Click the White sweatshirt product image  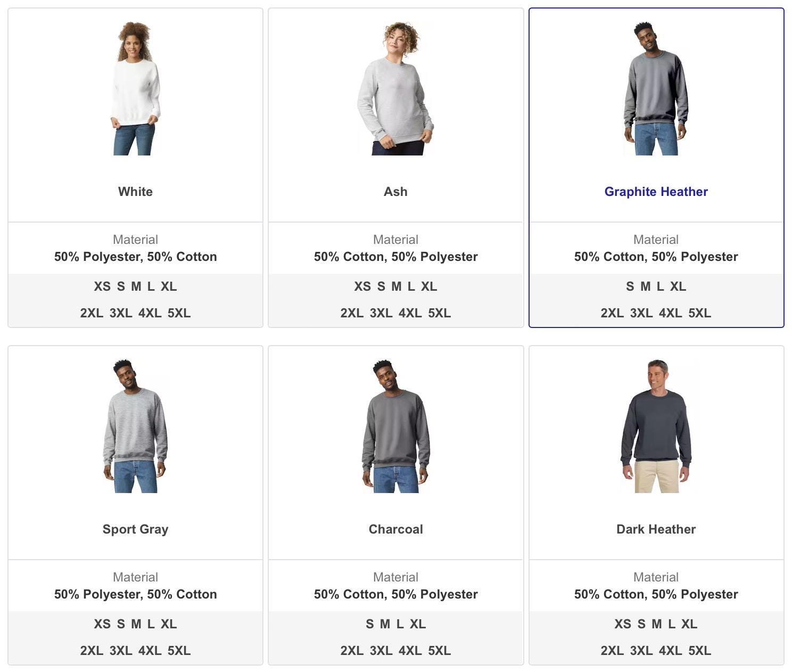pyautogui.click(x=135, y=89)
